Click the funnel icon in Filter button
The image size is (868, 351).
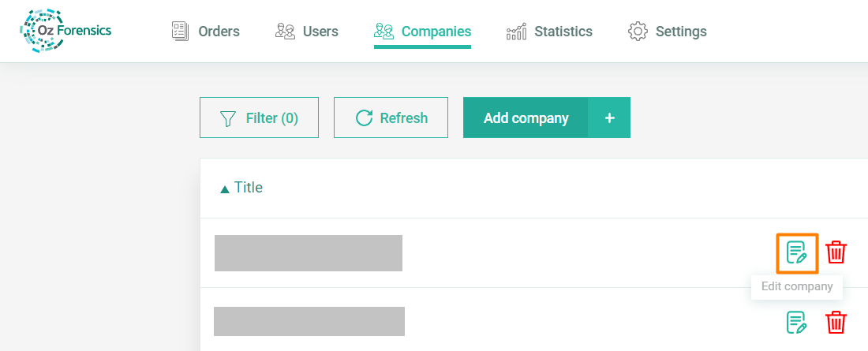pos(228,118)
